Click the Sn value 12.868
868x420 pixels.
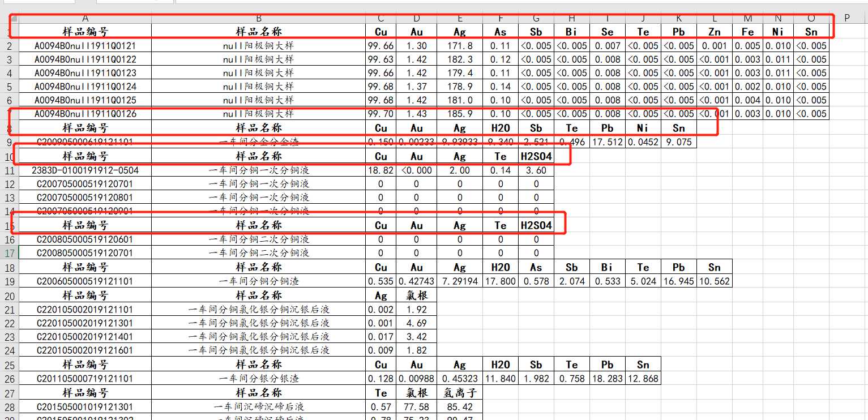click(643, 379)
